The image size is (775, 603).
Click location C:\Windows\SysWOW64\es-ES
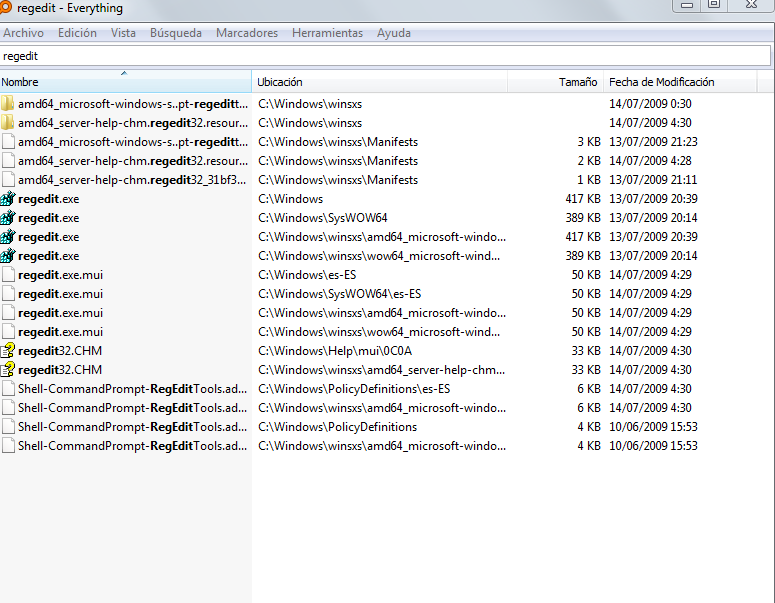point(340,294)
